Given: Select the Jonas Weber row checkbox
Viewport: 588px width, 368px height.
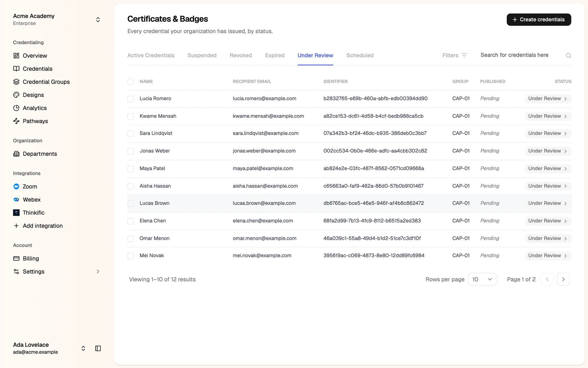Looking at the screenshot, I should point(130,151).
